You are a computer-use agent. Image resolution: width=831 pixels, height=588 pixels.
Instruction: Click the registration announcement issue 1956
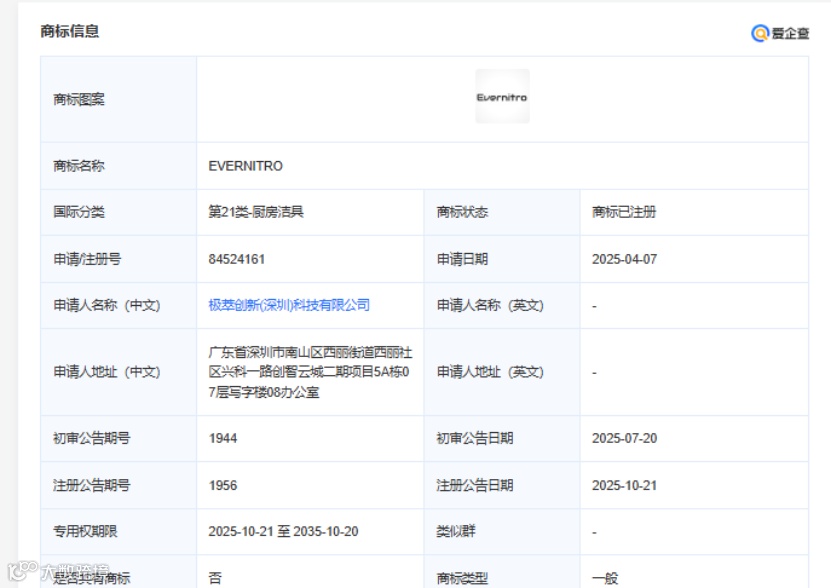223,486
